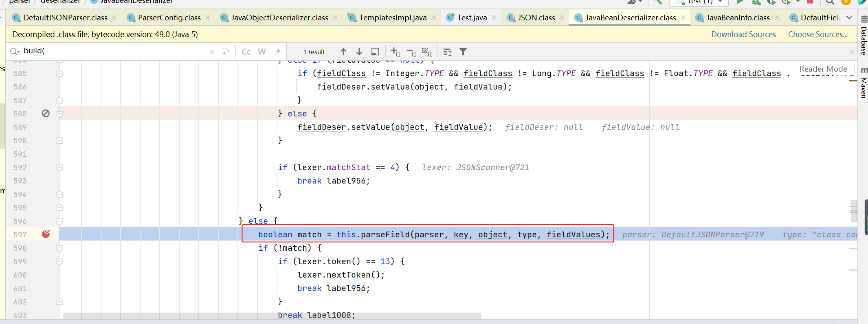The width and height of the screenshot is (868, 324).
Task: Close DefaultJSONParser.class tab
Action: (x=114, y=18)
